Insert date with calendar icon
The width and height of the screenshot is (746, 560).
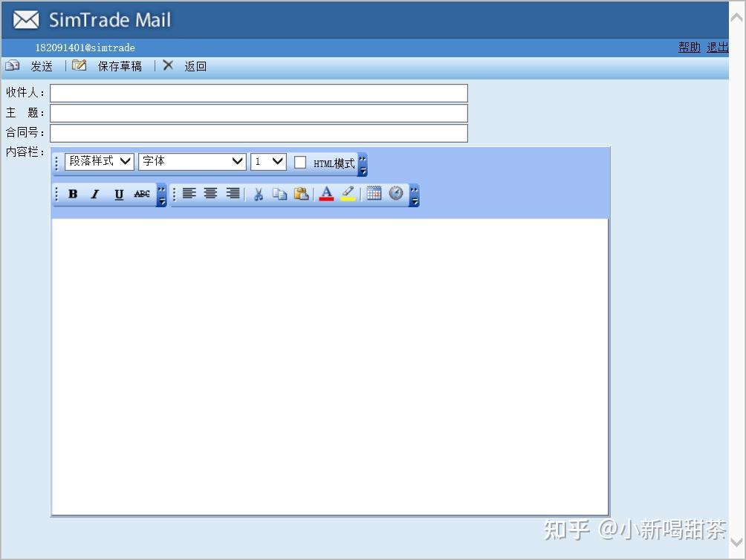[x=374, y=193]
